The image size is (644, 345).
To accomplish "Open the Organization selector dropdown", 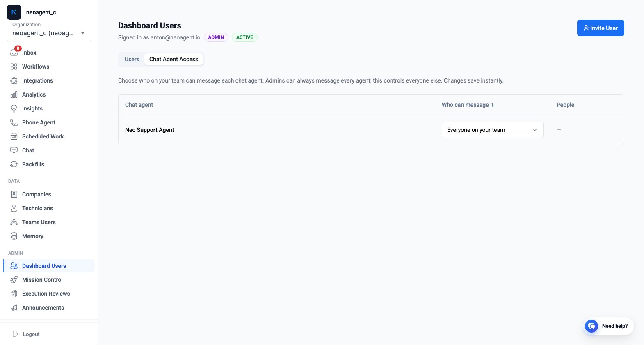I will pos(49,33).
